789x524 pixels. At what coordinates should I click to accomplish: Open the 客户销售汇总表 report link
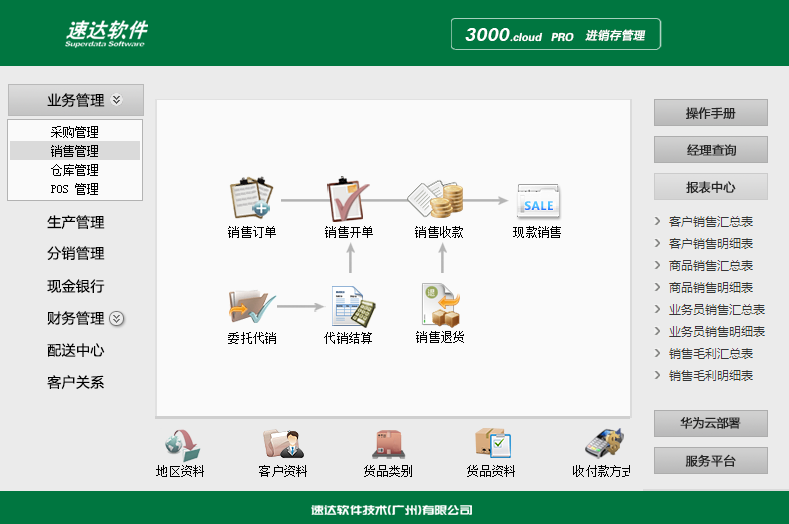coord(711,221)
